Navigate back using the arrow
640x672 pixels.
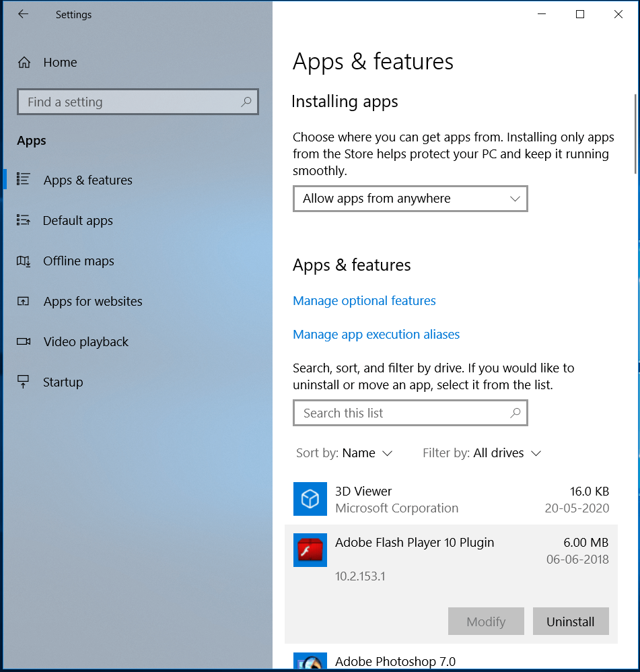coord(22,14)
